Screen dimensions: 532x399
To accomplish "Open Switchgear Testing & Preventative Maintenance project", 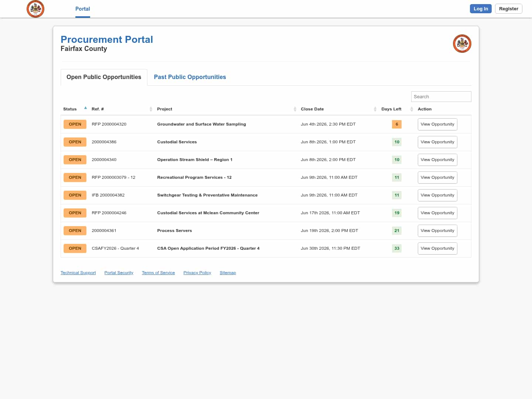I will [207, 195].
